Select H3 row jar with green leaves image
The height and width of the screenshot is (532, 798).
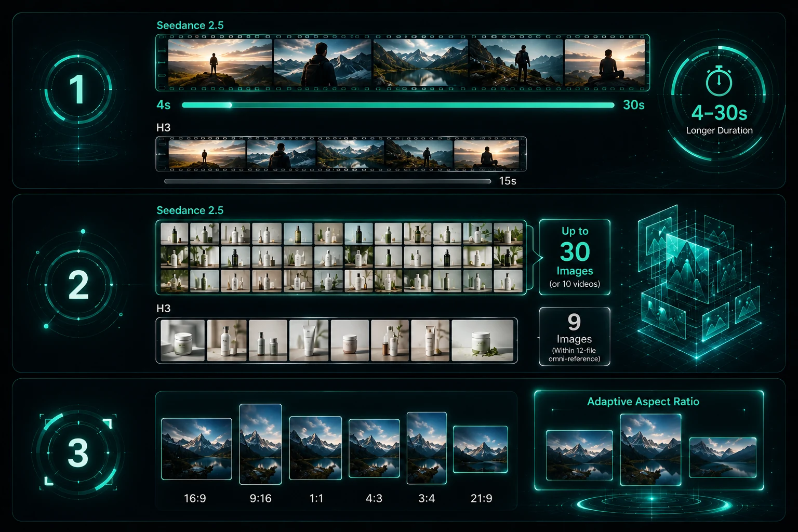(x=483, y=340)
